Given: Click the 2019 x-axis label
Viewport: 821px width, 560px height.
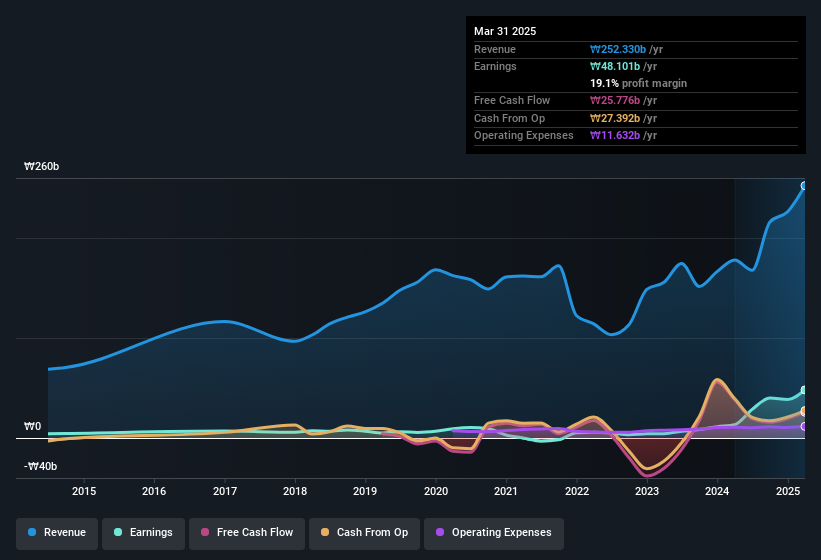Looking at the screenshot, I should point(365,491).
